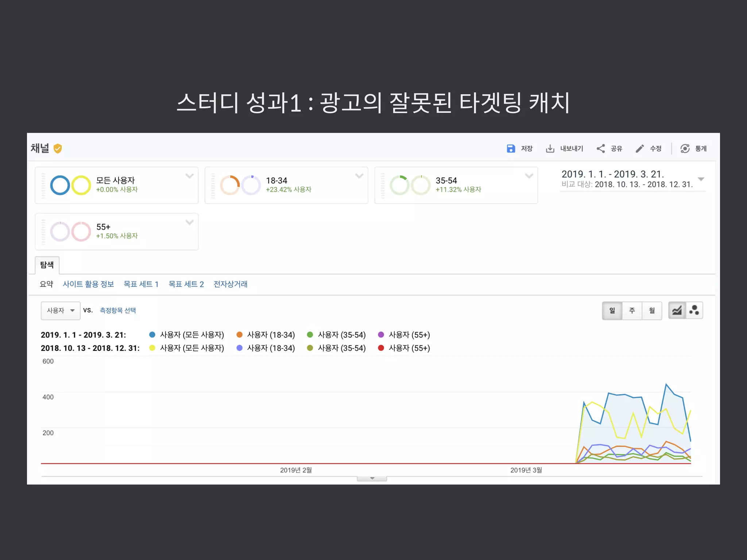
Task: Select the 탐색 tab
Action: pyautogui.click(x=47, y=265)
